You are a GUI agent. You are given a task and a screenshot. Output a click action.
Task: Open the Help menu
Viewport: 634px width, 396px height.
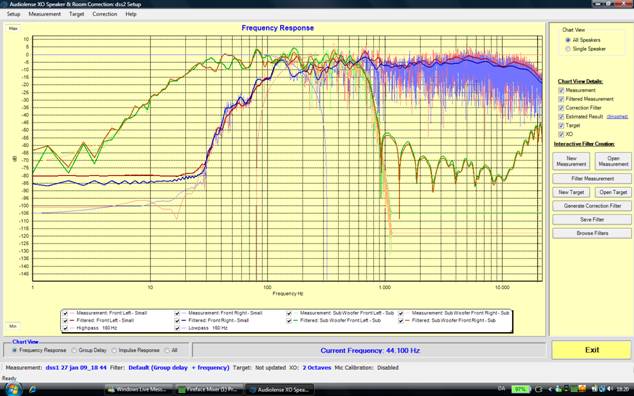[x=131, y=14]
